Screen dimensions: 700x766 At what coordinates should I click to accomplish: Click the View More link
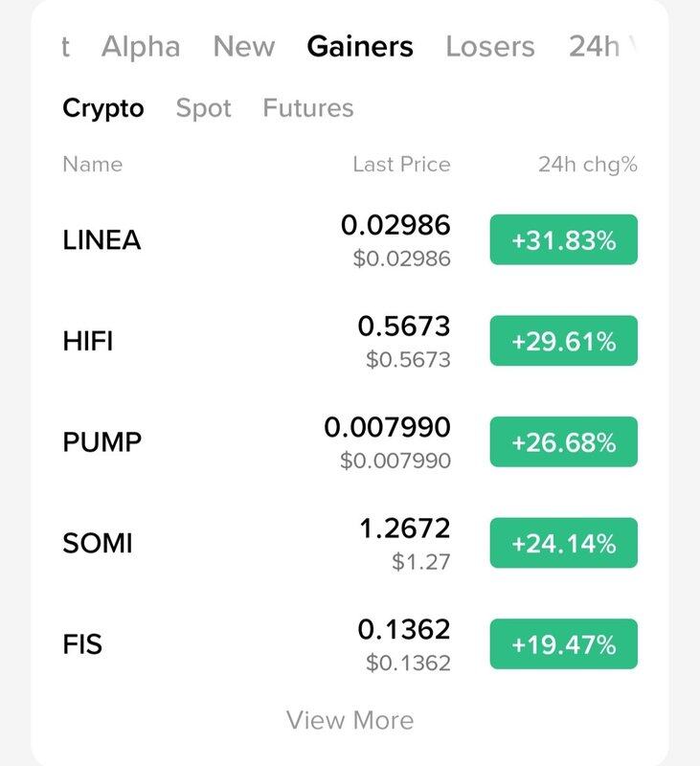pos(350,721)
